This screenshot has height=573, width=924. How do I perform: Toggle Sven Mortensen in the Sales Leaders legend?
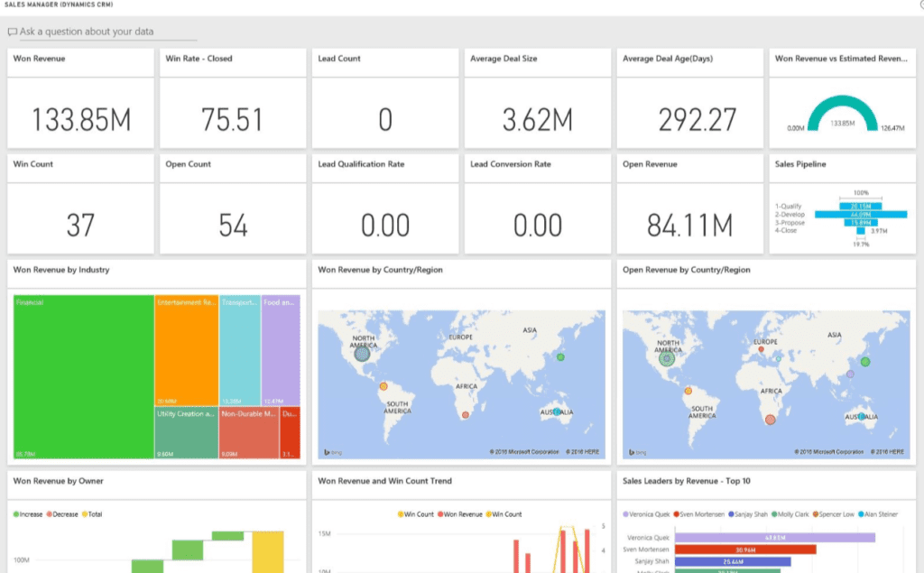[x=699, y=514]
